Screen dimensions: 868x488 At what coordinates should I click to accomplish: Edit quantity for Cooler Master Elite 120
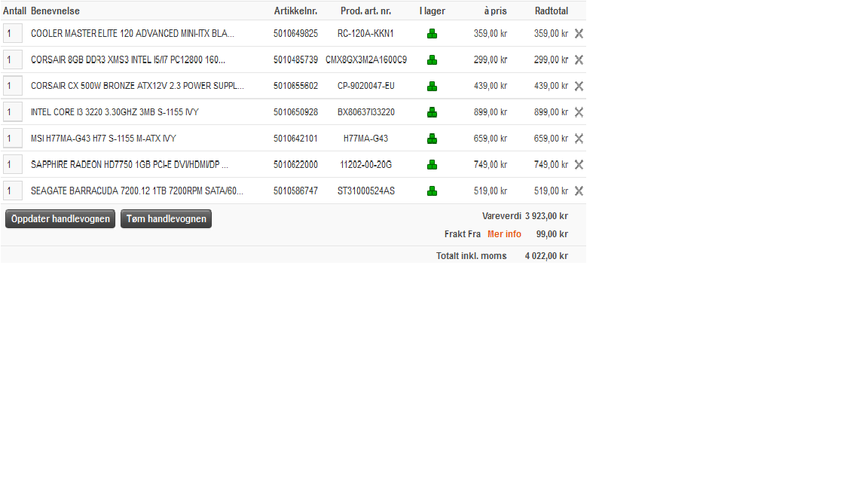(13, 33)
